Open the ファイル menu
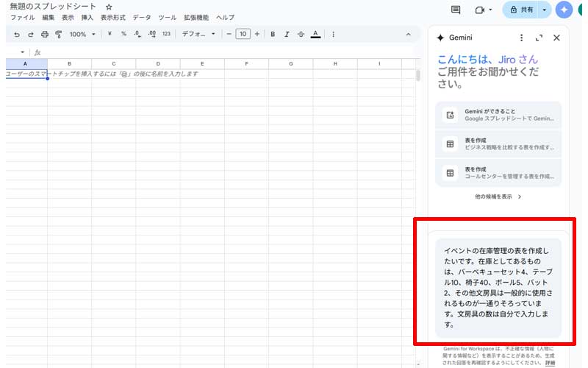 23,17
